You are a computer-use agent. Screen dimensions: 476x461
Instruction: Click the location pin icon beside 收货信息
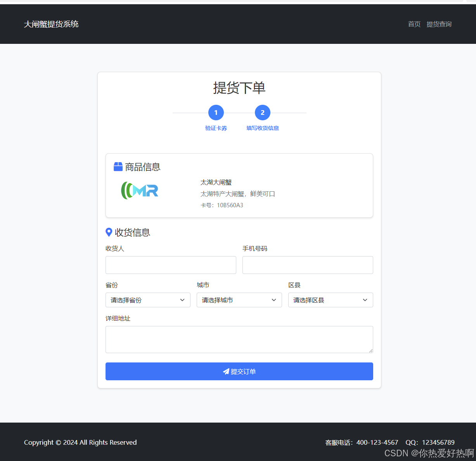tap(109, 232)
